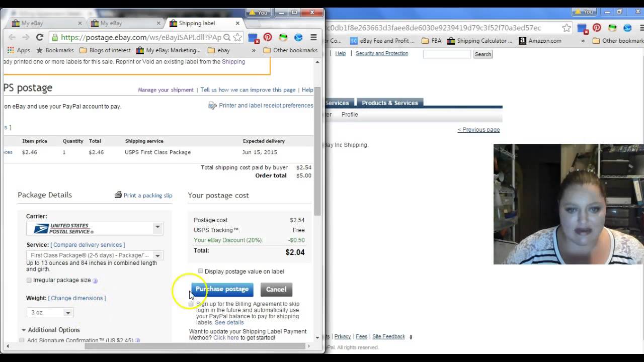Select the Shipping label tab

click(x=204, y=23)
